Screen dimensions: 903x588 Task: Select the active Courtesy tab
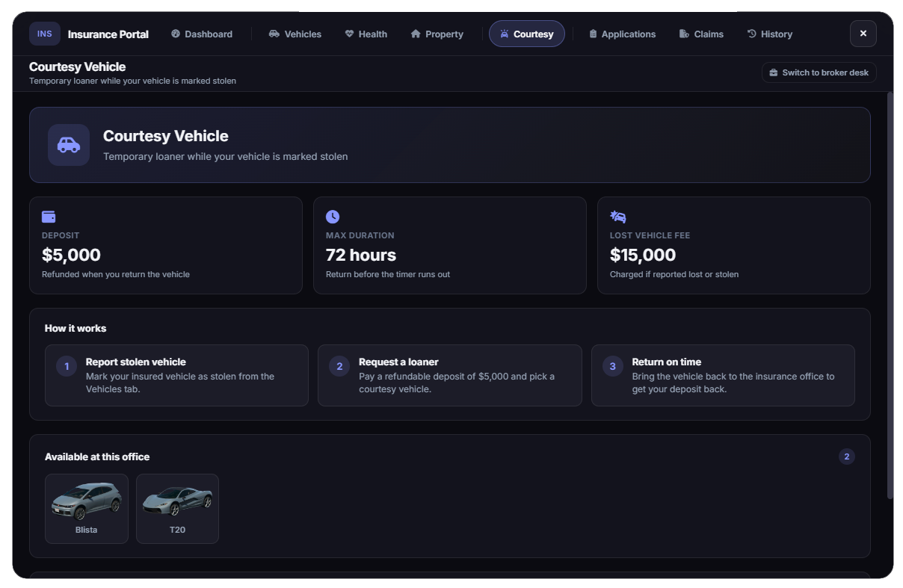coord(527,34)
